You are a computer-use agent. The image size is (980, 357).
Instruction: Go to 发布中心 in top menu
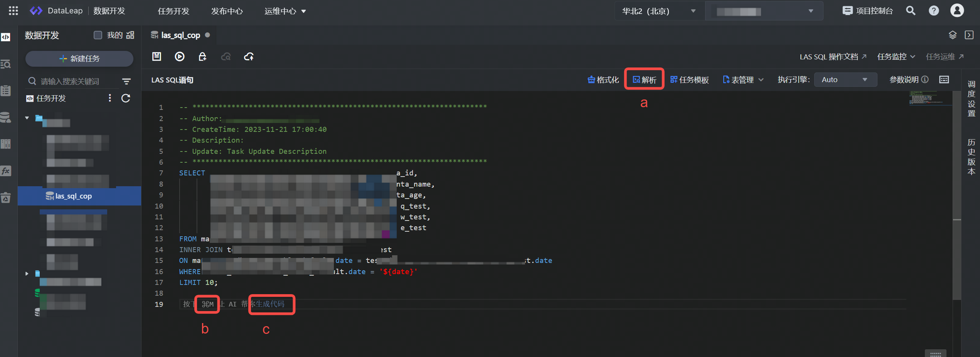(x=227, y=11)
